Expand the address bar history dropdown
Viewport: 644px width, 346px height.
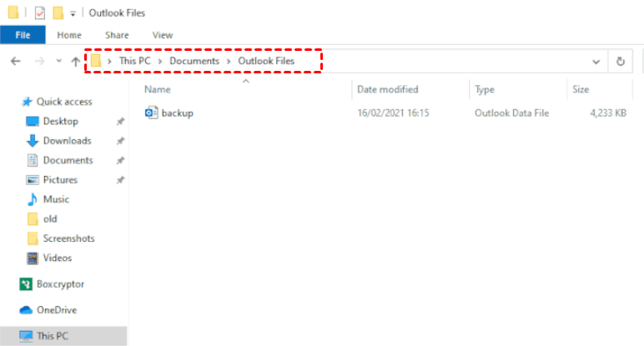pos(596,61)
